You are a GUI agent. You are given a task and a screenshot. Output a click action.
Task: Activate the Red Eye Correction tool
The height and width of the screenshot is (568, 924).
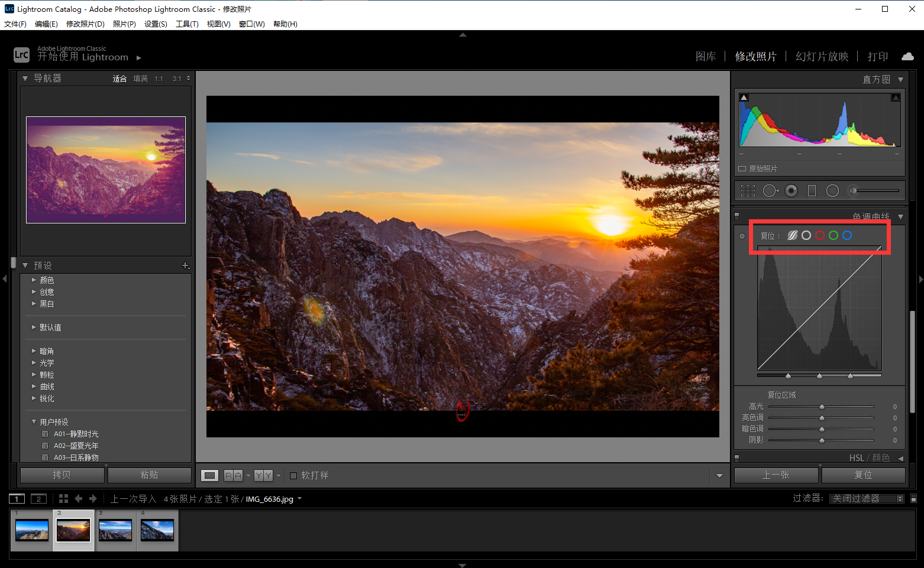tap(791, 190)
